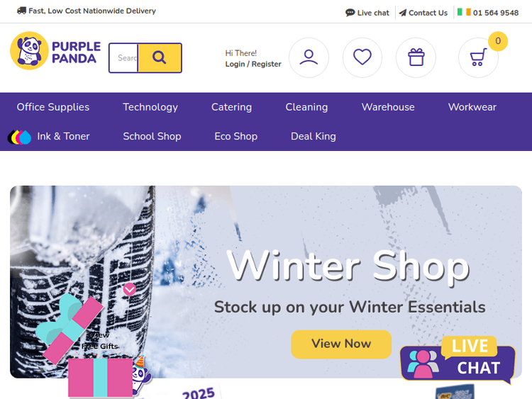Open the shopping cart icon
The width and height of the screenshot is (532, 399).
tap(478, 57)
